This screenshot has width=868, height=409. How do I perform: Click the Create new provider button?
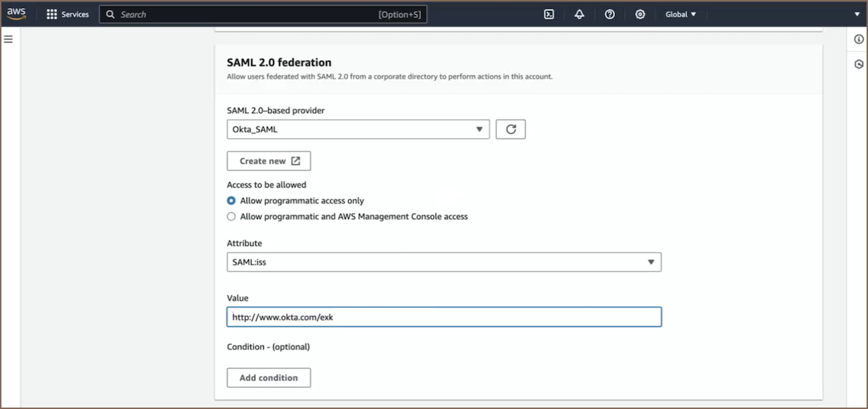pos(269,161)
